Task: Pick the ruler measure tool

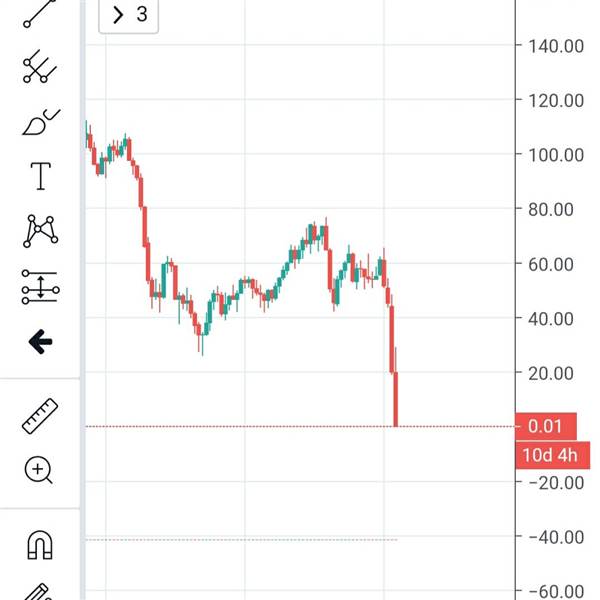Action: (x=40, y=415)
